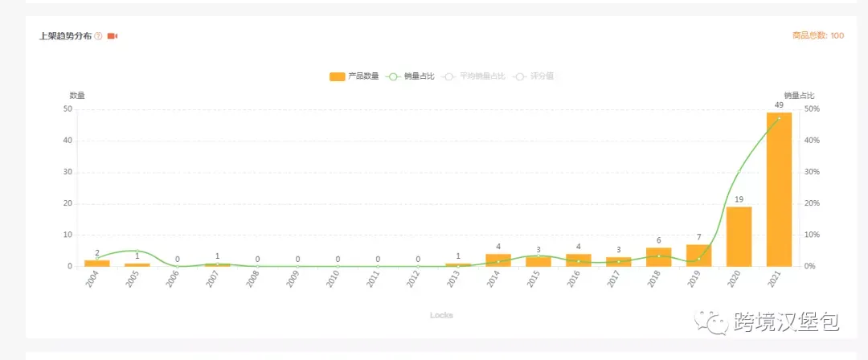Click the 2020 orange bar
The image size is (868, 360).
pyautogui.click(x=739, y=236)
